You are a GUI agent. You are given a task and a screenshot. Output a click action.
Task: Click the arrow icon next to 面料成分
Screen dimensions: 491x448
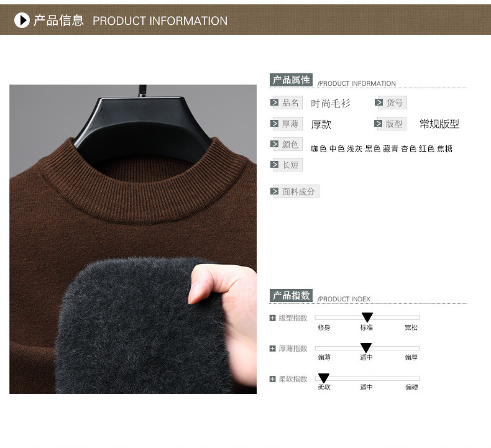click(274, 191)
